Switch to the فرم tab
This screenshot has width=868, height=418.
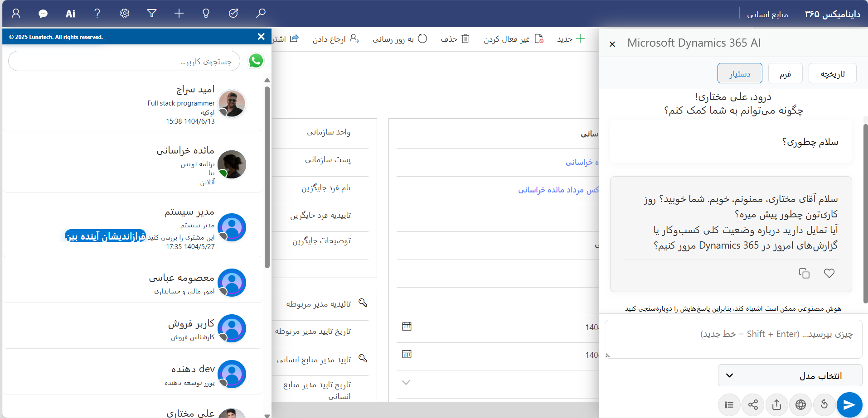(785, 74)
